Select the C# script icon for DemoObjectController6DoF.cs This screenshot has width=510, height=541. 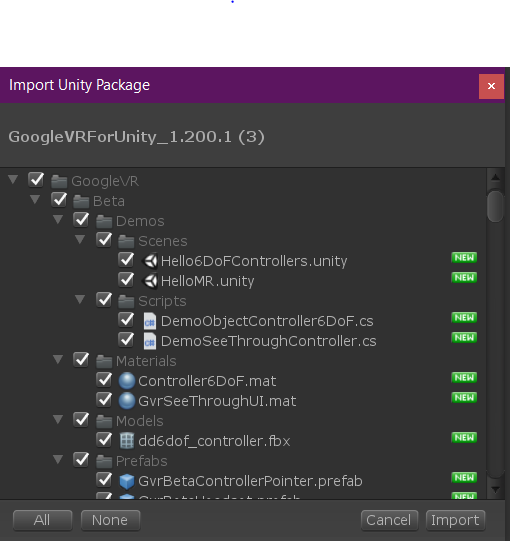click(x=150, y=321)
